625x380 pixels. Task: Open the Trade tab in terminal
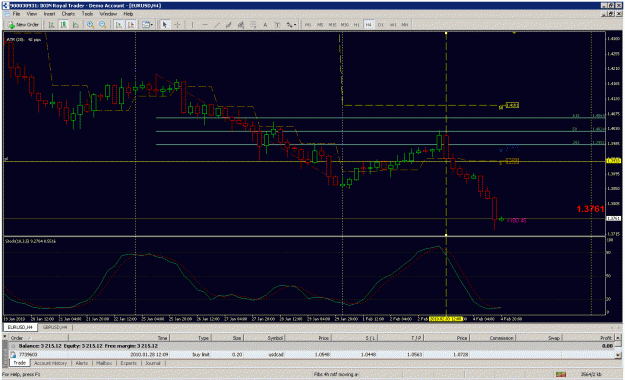19,363
